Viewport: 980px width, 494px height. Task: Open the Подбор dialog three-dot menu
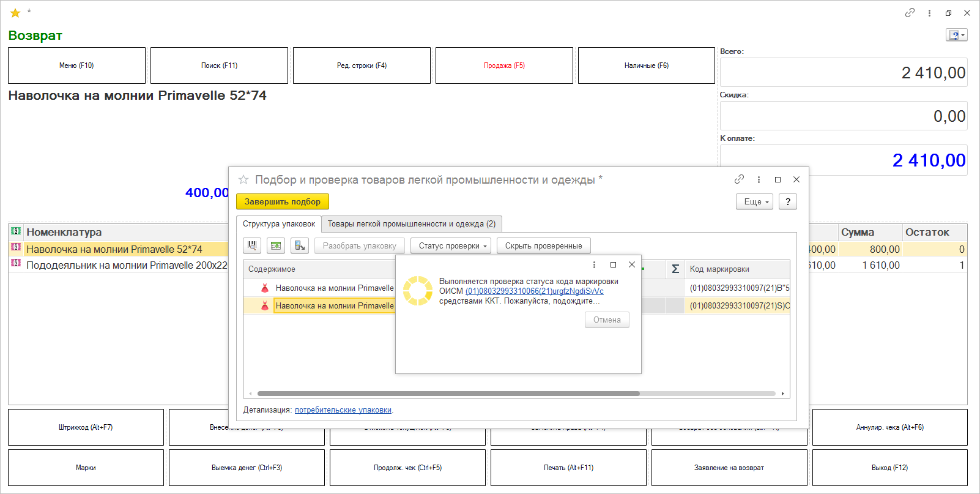coord(759,179)
